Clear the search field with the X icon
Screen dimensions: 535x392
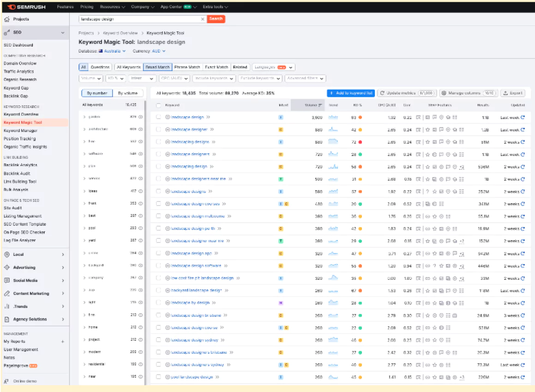coord(203,19)
